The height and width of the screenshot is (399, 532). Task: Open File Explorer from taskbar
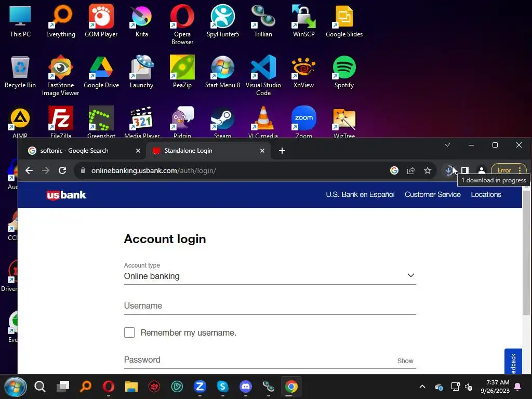pos(131,387)
